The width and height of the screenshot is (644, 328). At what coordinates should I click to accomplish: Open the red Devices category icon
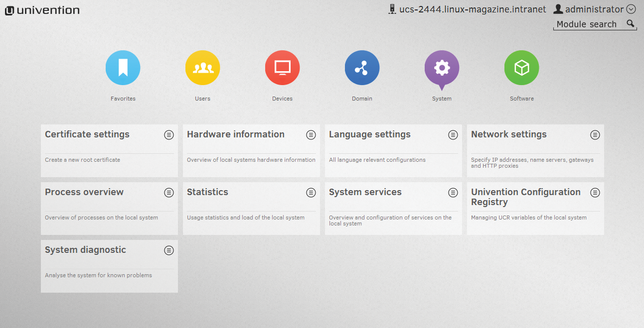(282, 68)
